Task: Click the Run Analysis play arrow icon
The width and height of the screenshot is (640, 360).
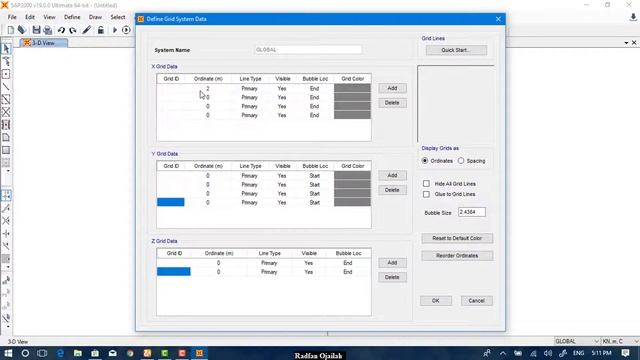Action: point(115,30)
